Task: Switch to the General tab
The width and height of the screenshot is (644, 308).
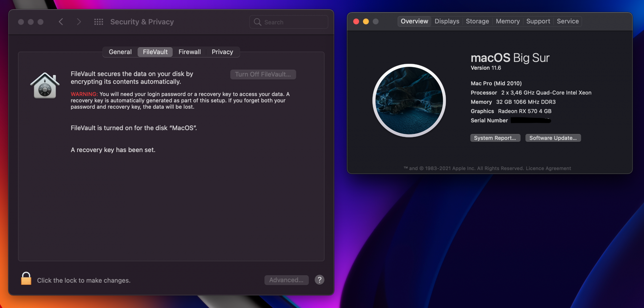Action: [x=120, y=52]
